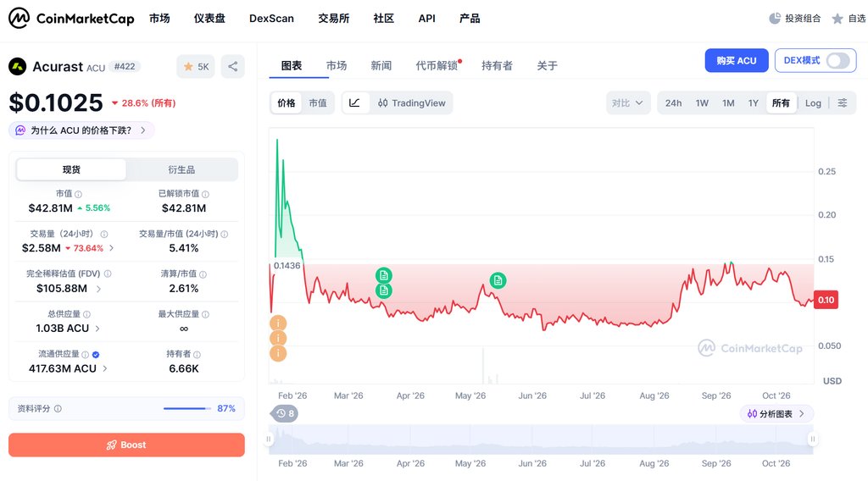Open chart settings sliders icon
Screen dimensions: 868x481
pos(842,102)
